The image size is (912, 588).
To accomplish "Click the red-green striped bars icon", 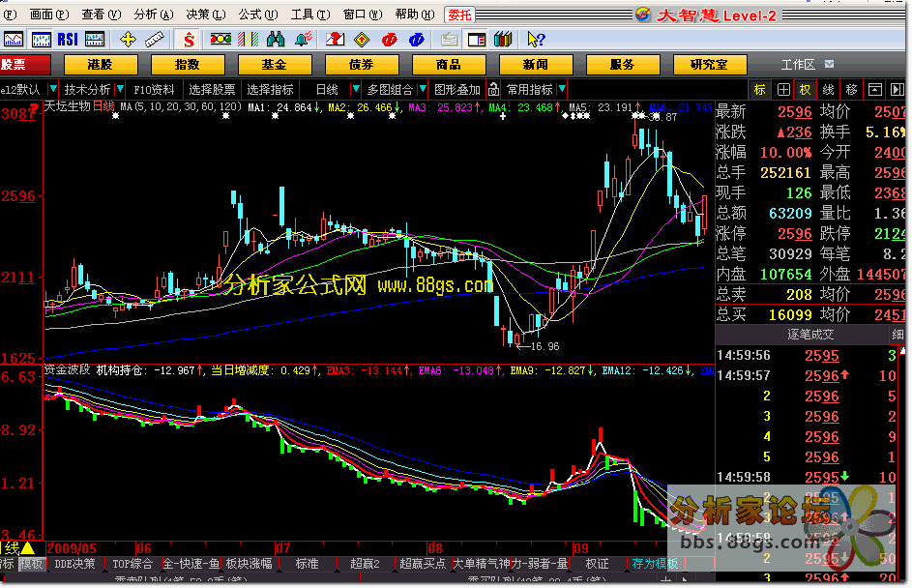I will [x=248, y=39].
